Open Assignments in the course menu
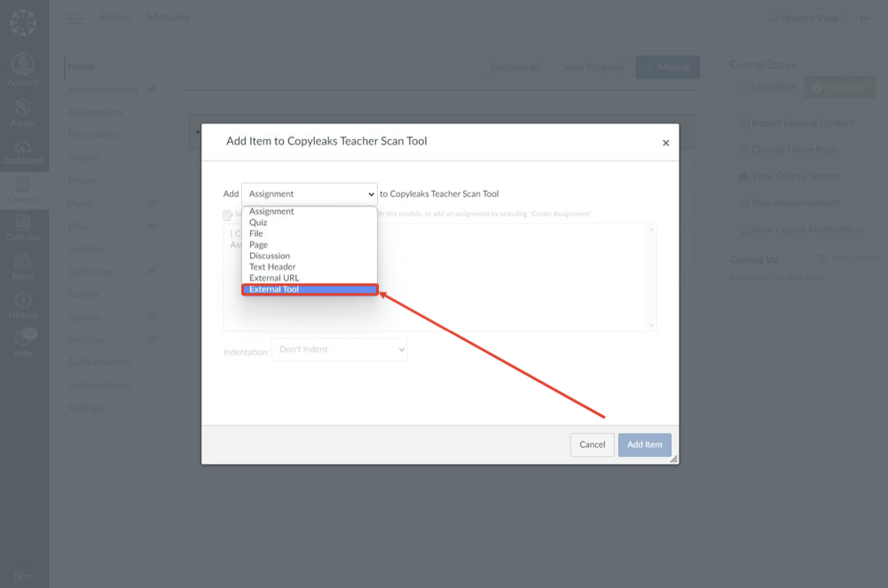This screenshot has width=888, height=588. click(95, 113)
